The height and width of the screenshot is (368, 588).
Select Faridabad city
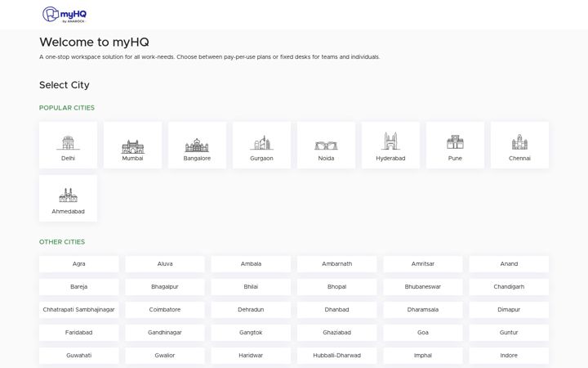78,333
